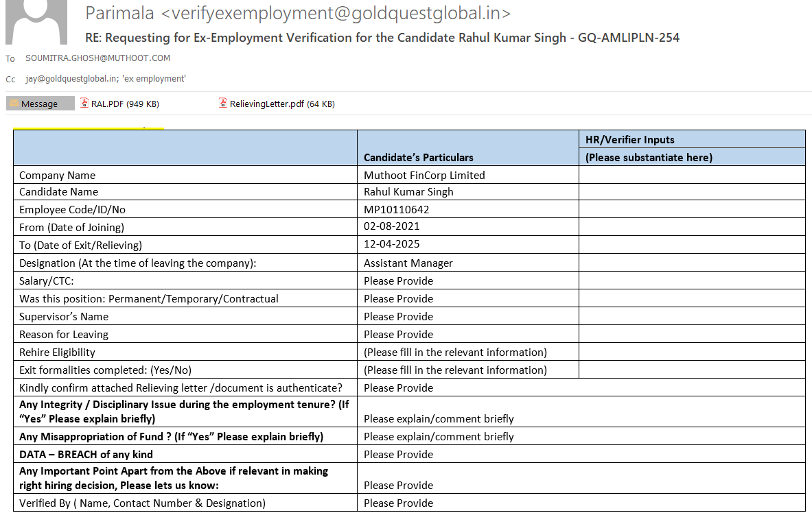This screenshot has width=812, height=513.
Task: Click the HR/Verifier input cell for Salary/CTC
Action: pyautogui.click(x=691, y=281)
